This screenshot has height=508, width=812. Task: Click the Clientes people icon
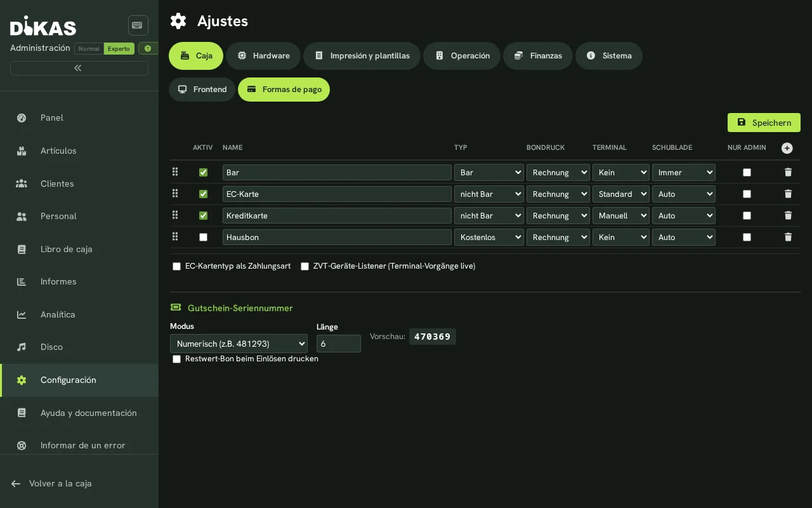point(22,184)
